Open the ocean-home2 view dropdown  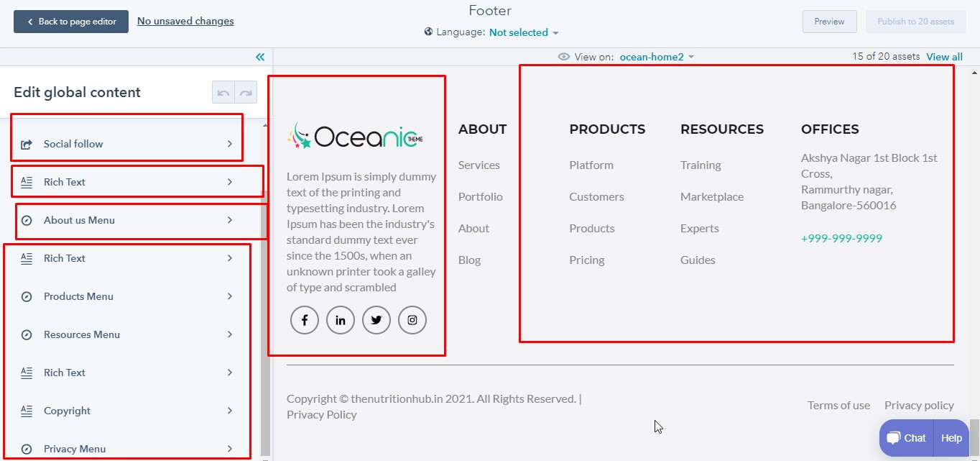[657, 57]
